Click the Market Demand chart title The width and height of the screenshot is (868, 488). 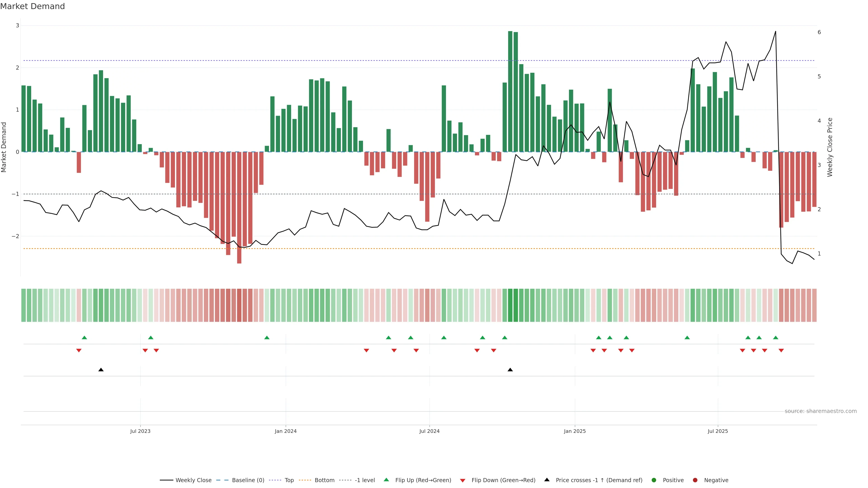[x=32, y=6]
